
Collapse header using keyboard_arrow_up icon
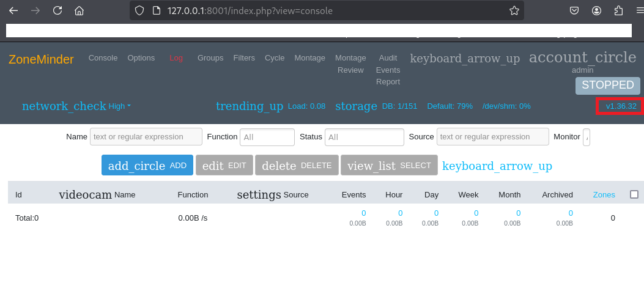coord(465,59)
